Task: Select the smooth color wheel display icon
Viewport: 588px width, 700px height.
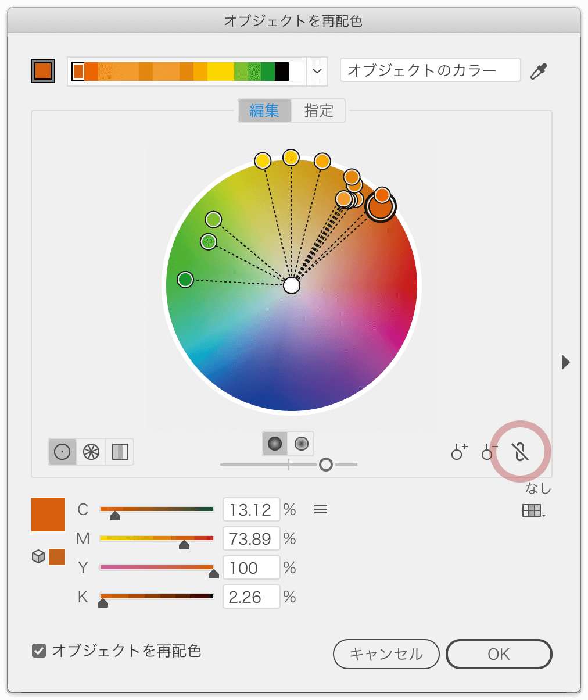Action: (x=62, y=452)
